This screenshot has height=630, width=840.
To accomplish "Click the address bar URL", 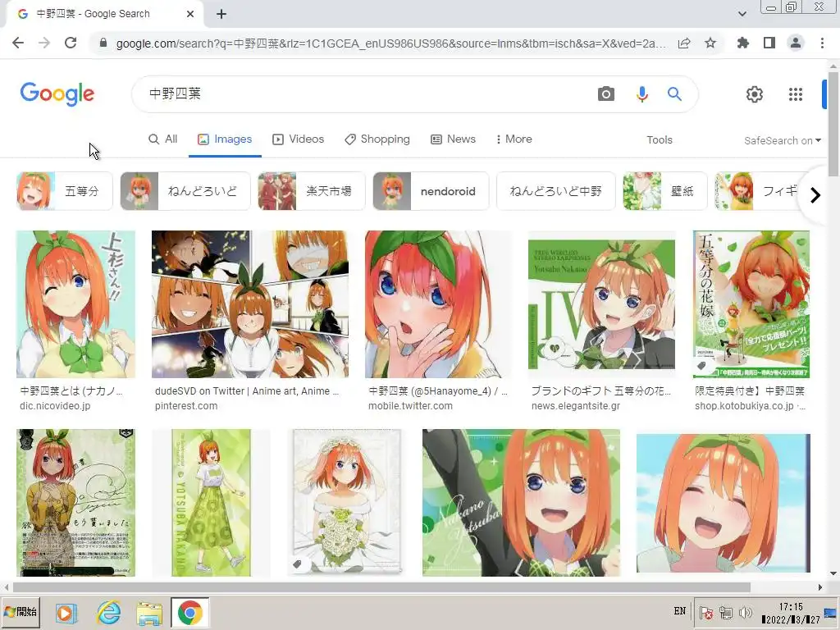I will pos(391,43).
